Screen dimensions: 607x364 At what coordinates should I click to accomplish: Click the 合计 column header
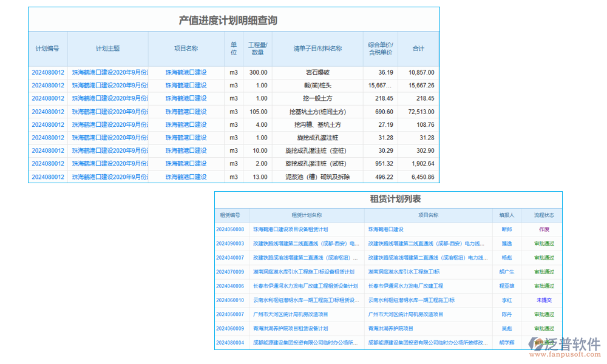[419, 49]
